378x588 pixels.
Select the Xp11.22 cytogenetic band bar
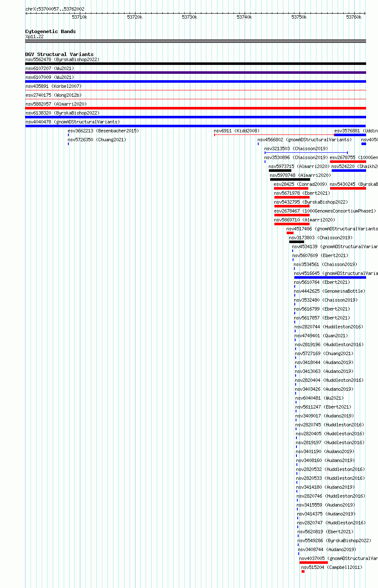tap(195, 41)
